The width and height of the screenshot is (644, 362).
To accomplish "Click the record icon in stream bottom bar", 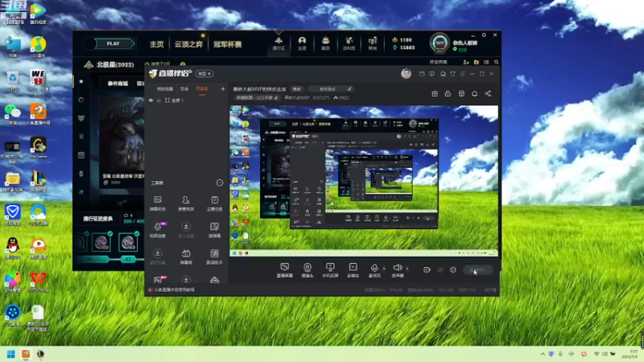I will pos(427,269).
